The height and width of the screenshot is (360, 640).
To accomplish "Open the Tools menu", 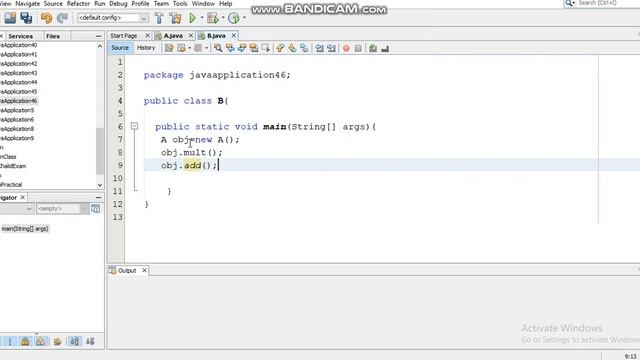I will pyautogui.click(x=180, y=4).
